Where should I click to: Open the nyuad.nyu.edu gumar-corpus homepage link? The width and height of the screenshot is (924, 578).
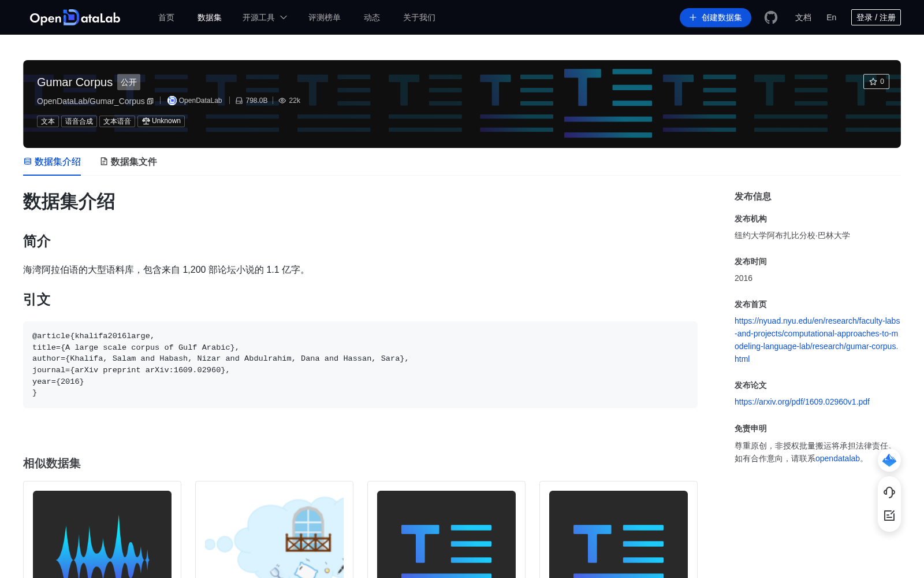pyautogui.click(x=817, y=340)
